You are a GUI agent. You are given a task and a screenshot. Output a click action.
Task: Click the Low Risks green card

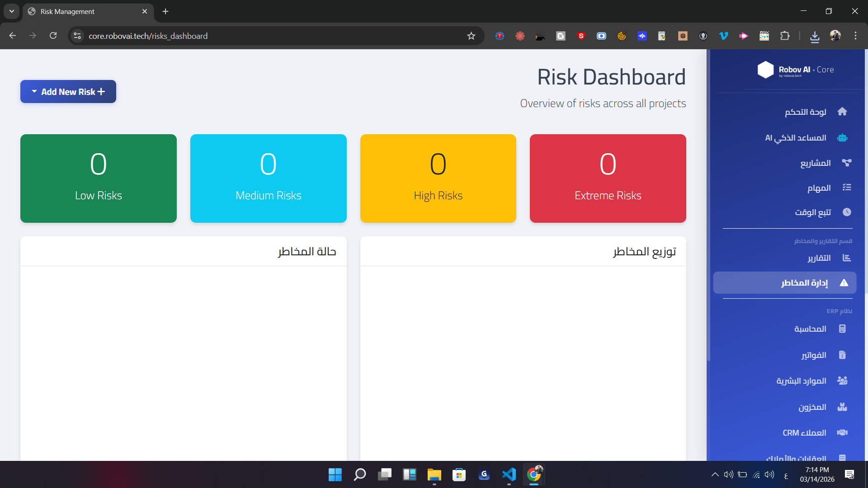coord(99,178)
